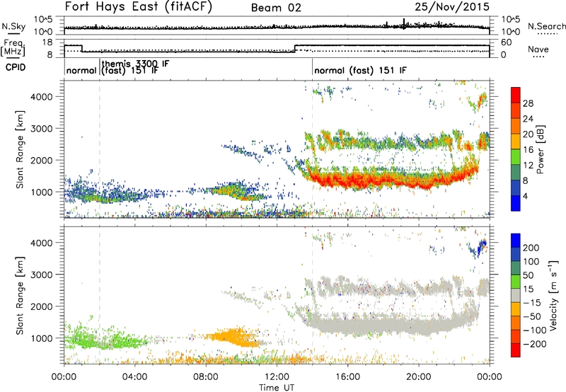Click the red top segment of Power colorbar

(516, 96)
